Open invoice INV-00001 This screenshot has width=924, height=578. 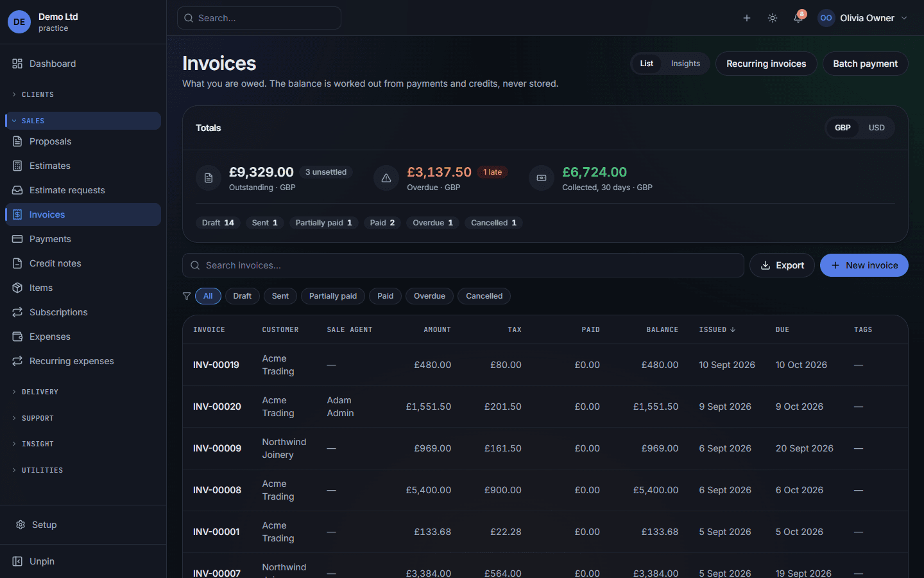click(216, 532)
